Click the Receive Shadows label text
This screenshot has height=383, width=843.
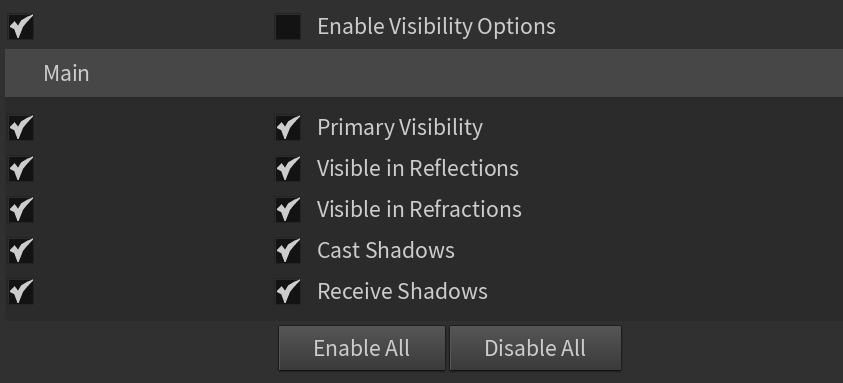402,291
